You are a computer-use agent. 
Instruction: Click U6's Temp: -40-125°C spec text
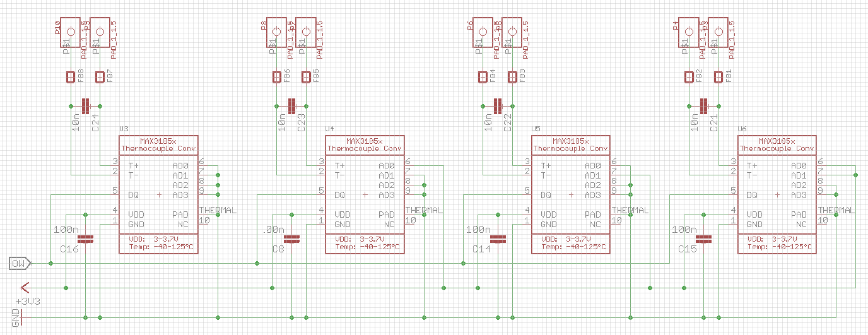tap(778, 247)
